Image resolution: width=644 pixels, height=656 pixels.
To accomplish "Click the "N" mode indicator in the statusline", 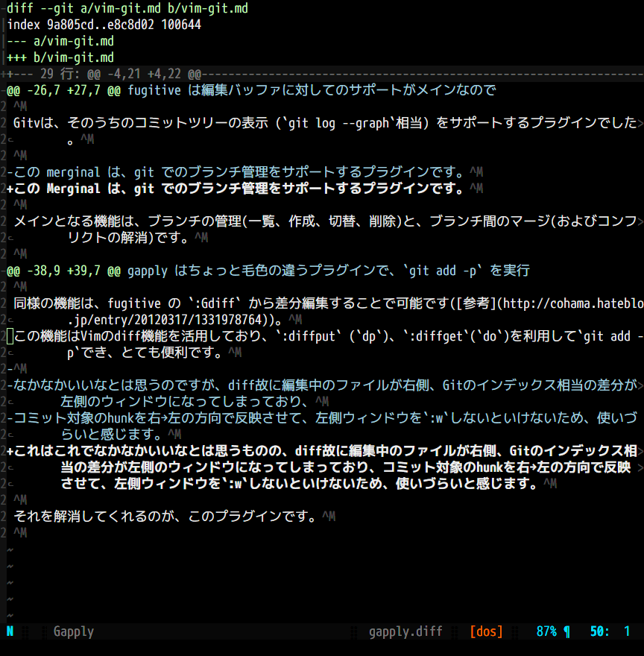I will (9, 631).
